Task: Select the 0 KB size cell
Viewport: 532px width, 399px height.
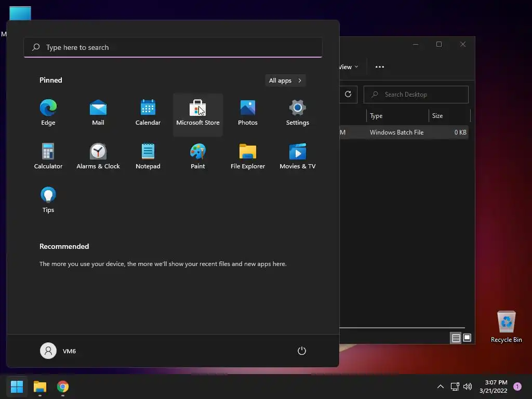Action: click(460, 132)
